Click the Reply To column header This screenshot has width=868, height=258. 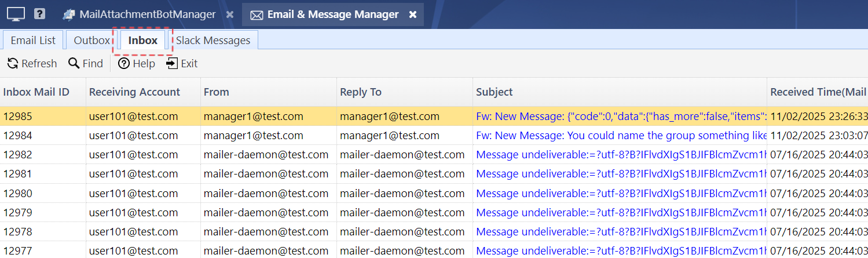[360, 92]
